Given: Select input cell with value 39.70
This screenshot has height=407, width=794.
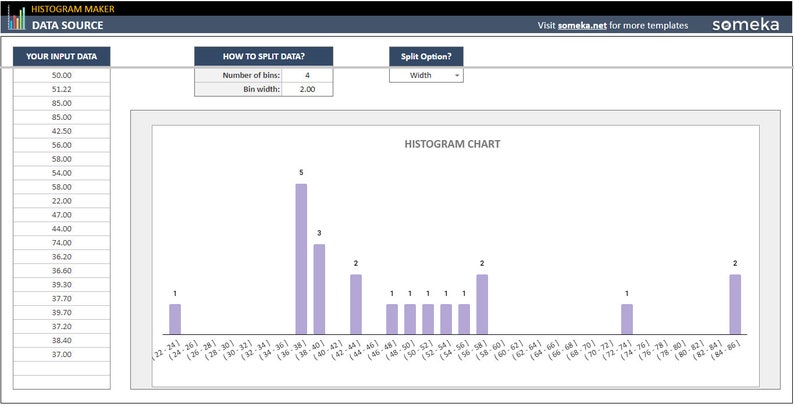Looking at the screenshot, I should [x=61, y=312].
